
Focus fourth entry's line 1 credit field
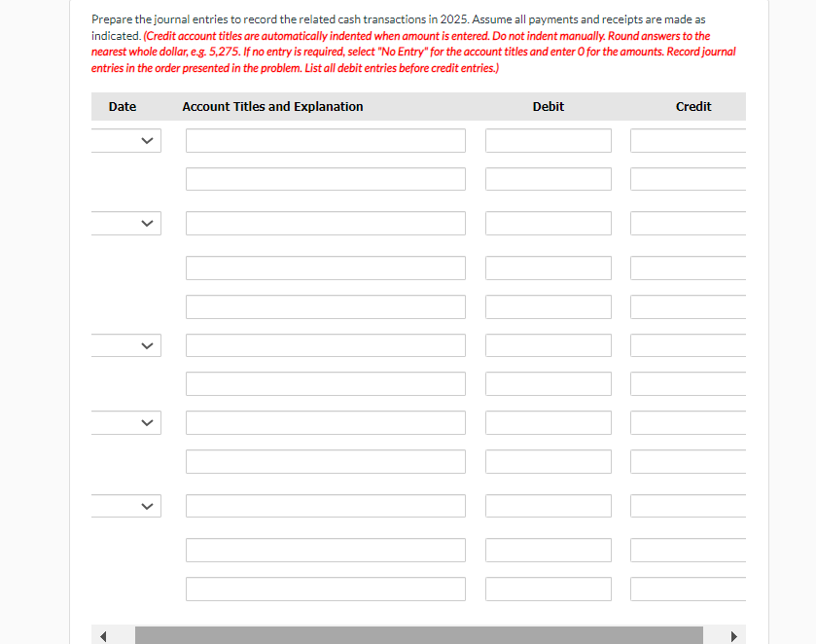coord(688,423)
